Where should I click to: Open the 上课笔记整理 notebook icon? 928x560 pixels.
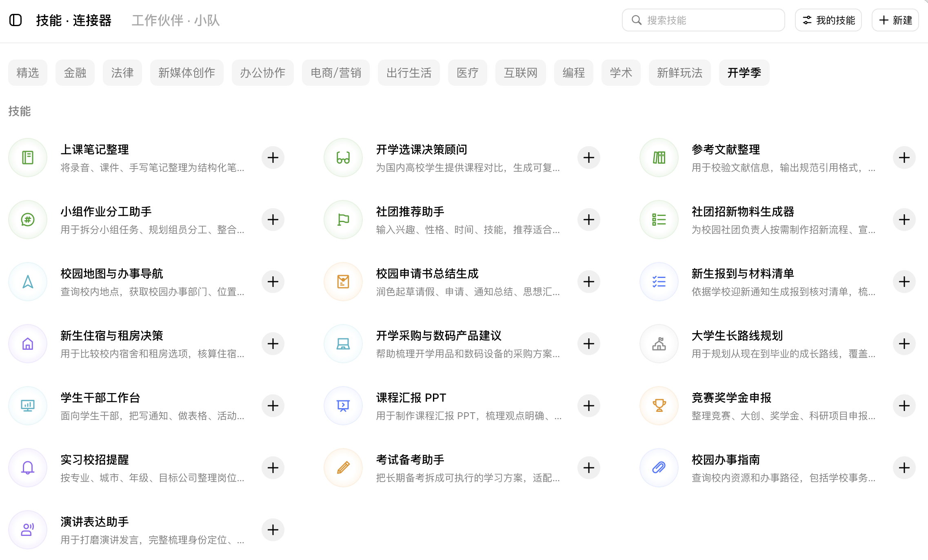(28, 158)
